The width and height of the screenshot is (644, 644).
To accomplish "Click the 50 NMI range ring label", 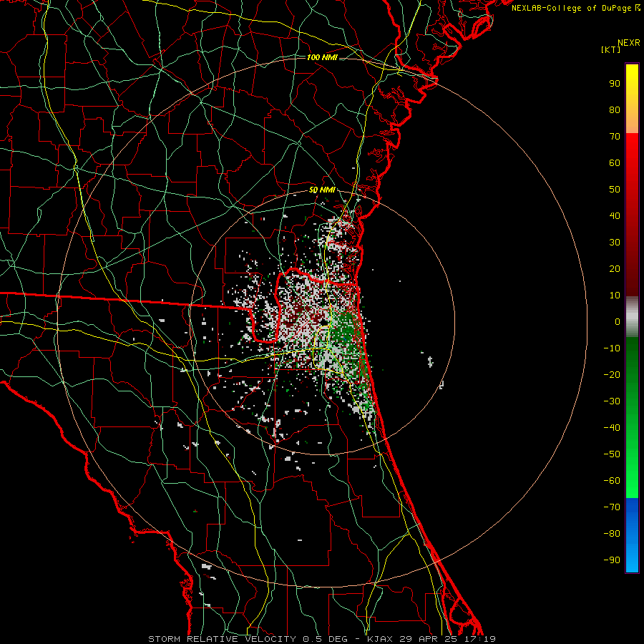I will (323, 190).
